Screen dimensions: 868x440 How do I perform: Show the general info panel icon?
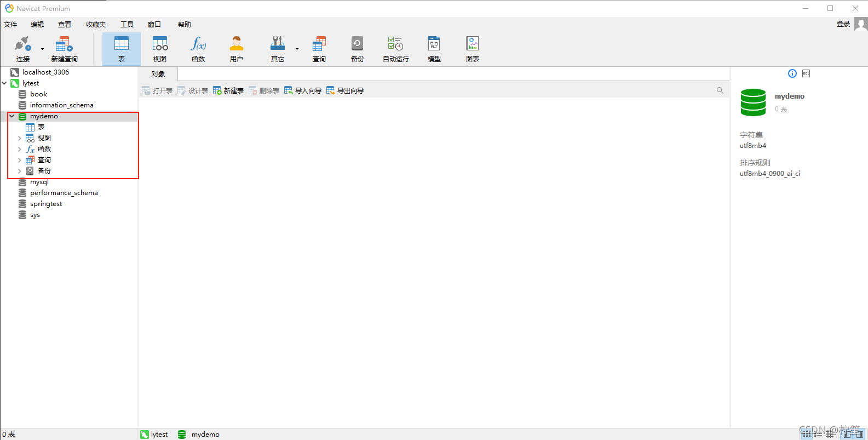[792, 73]
